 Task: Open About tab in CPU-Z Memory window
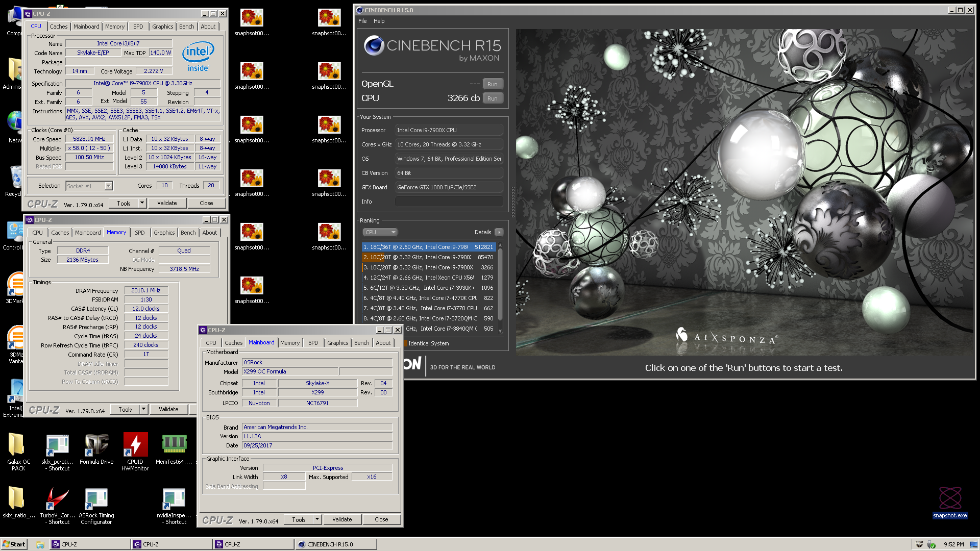[209, 233]
